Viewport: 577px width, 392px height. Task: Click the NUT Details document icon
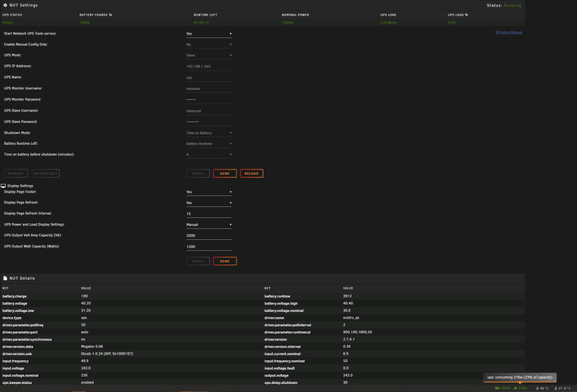coord(5,278)
